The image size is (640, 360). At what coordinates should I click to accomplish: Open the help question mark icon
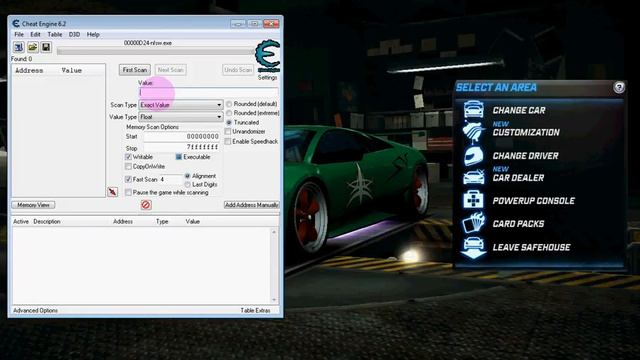coord(619,87)
